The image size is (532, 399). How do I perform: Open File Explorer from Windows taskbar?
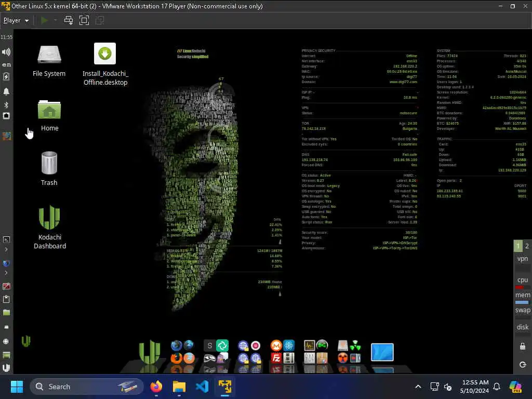pos(179,387)
